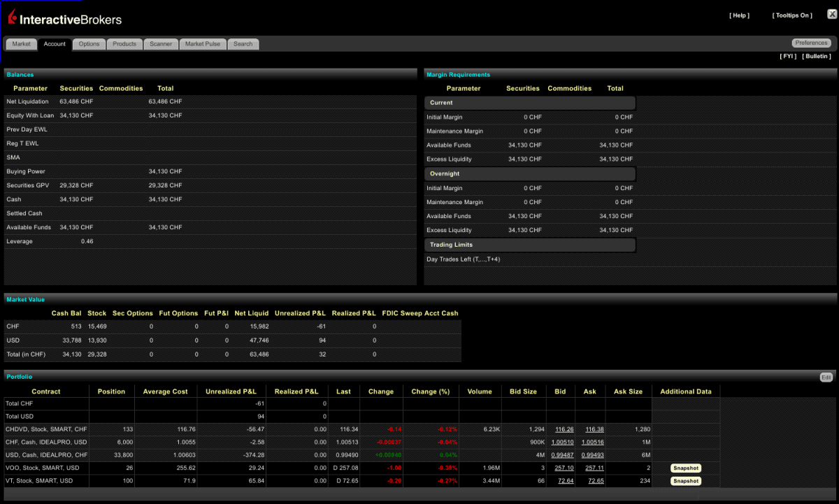Toggle Tooltips On setting

[x=791, y=15]
